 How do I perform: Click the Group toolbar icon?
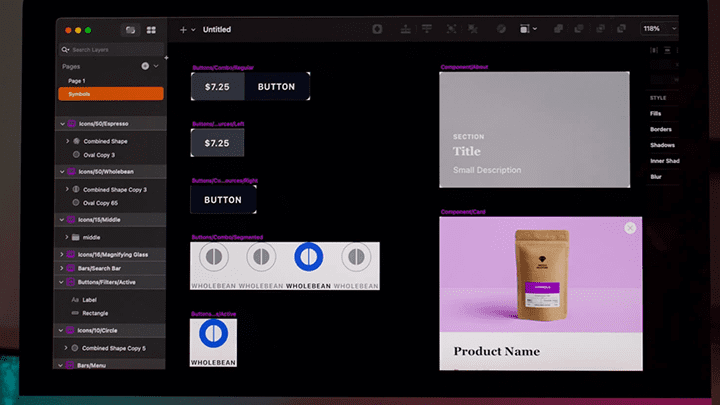tap(451, 29)
